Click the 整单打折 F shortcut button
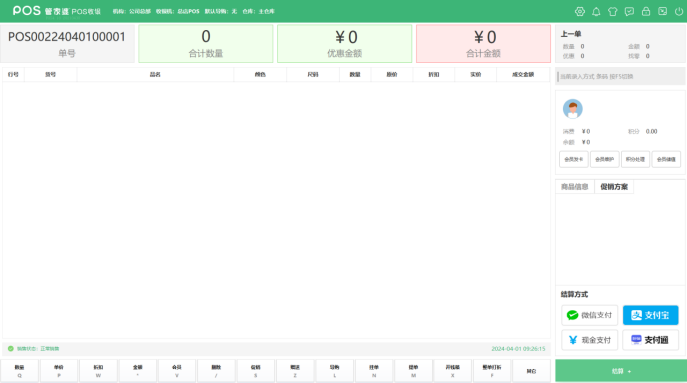687x383 pixels. [492, 371]
